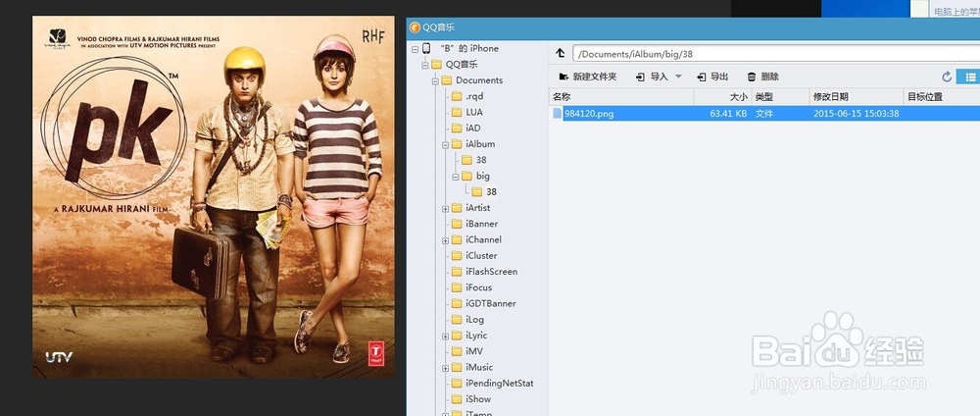Select "B" 的 iPhone in tree
980x416 pixels.
[x=468, y=48]
